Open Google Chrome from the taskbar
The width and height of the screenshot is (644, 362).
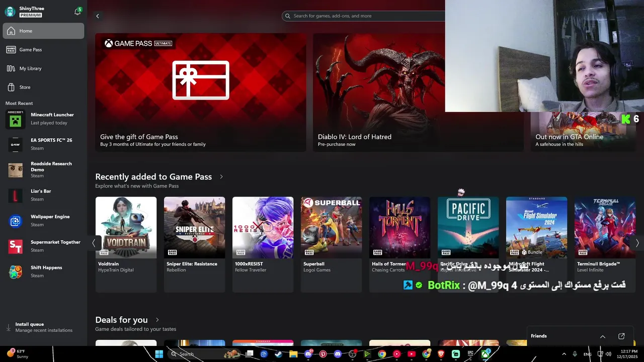[382, 354]
